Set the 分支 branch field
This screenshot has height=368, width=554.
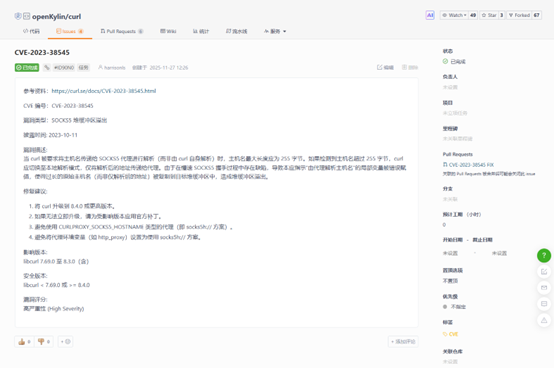[450, 199]
